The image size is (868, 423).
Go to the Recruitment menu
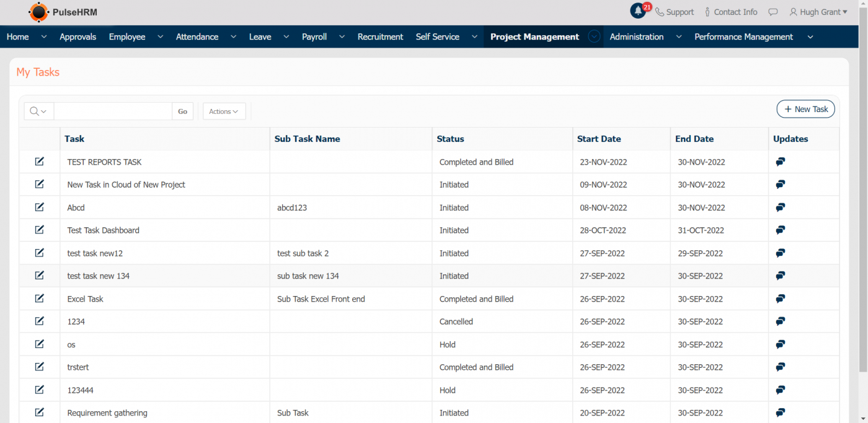(380, 37)
